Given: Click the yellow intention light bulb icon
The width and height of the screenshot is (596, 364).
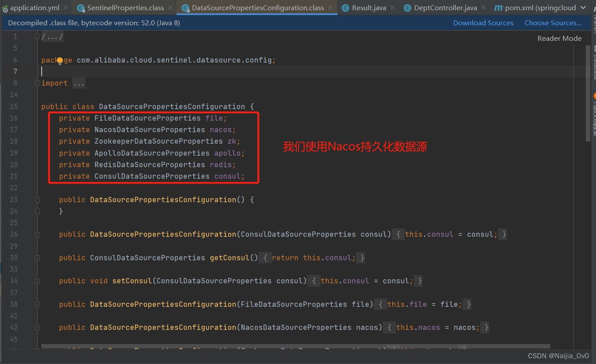Looking at the screenshot, I should 60,60.
